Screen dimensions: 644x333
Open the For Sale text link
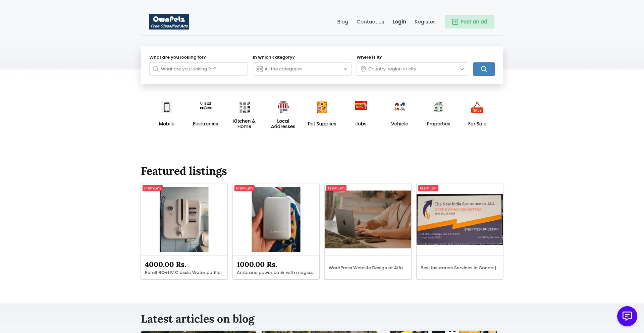[x=477, y=124]
